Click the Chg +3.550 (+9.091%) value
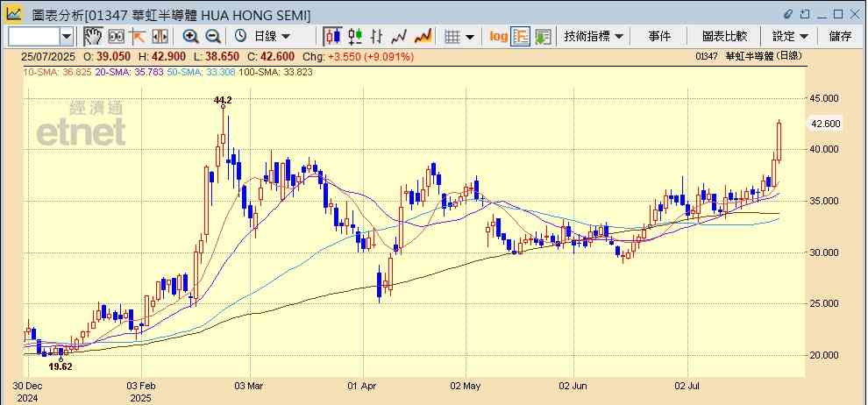The image size is (868, 405). pyautogui.click(x=371, y=56)
